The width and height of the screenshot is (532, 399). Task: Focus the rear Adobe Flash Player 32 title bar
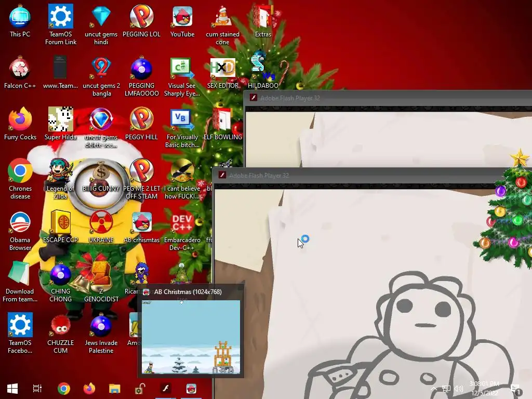pyautogui.click(x=388, y=98)
